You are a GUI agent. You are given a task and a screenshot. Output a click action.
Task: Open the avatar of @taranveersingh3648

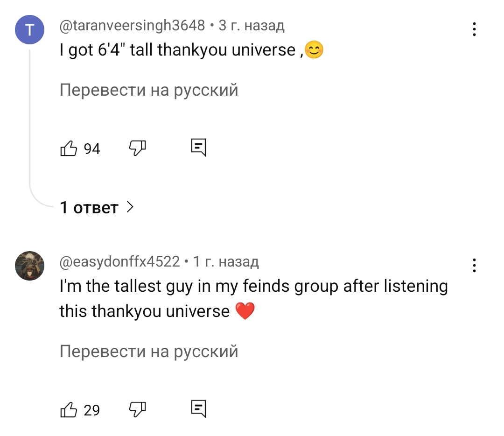point(29,29)
